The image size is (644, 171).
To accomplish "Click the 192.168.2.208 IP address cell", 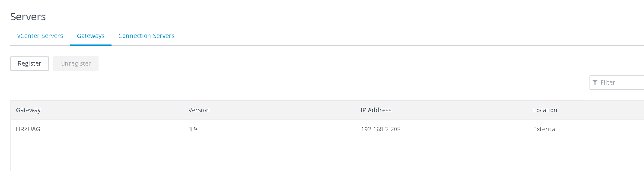I will tap(381, 129).
